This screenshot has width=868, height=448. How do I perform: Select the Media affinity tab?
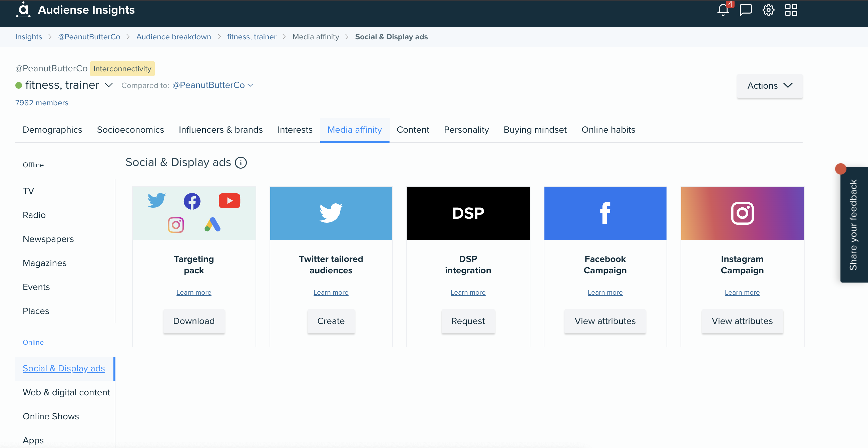click(355, 130)
